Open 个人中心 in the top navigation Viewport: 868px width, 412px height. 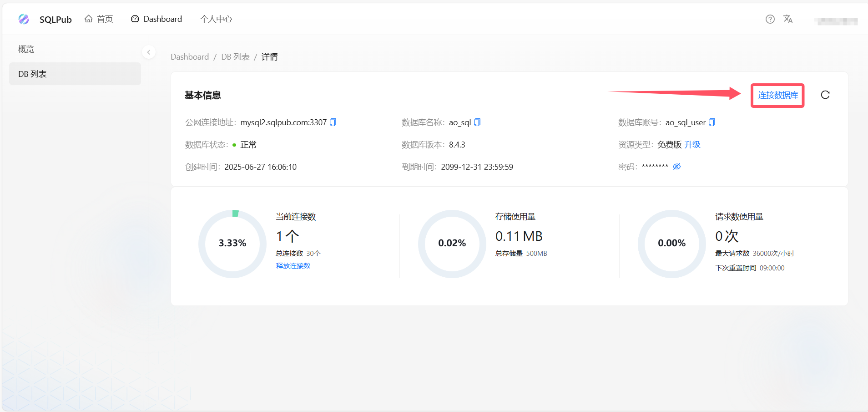point(216,19)
